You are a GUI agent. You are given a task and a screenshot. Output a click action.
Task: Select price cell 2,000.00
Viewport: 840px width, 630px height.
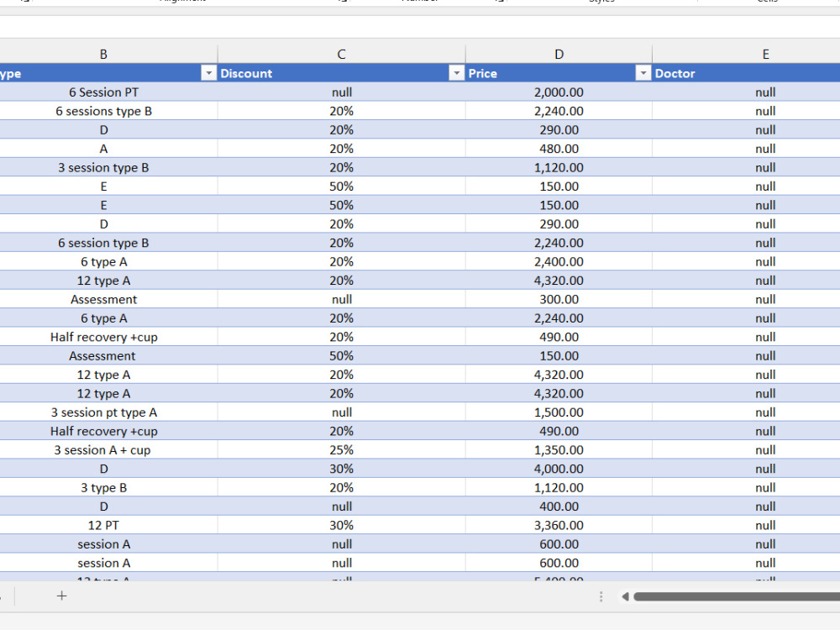559,92
